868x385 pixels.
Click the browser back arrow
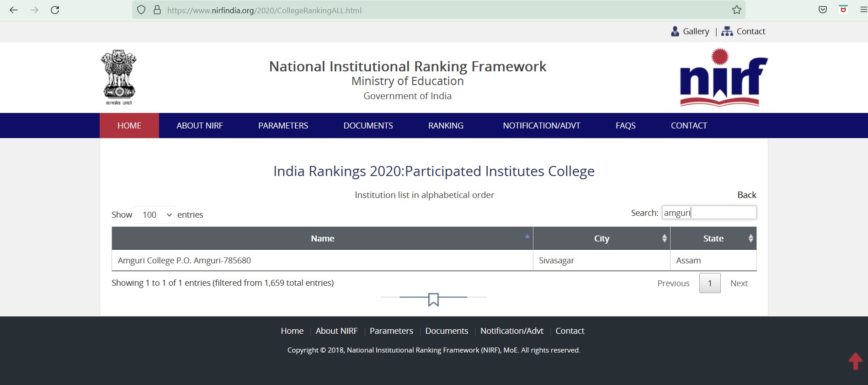point(14,10)
